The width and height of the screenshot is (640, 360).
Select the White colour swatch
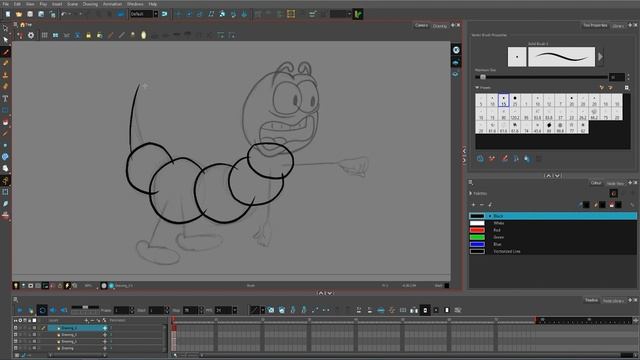point(477,223)
